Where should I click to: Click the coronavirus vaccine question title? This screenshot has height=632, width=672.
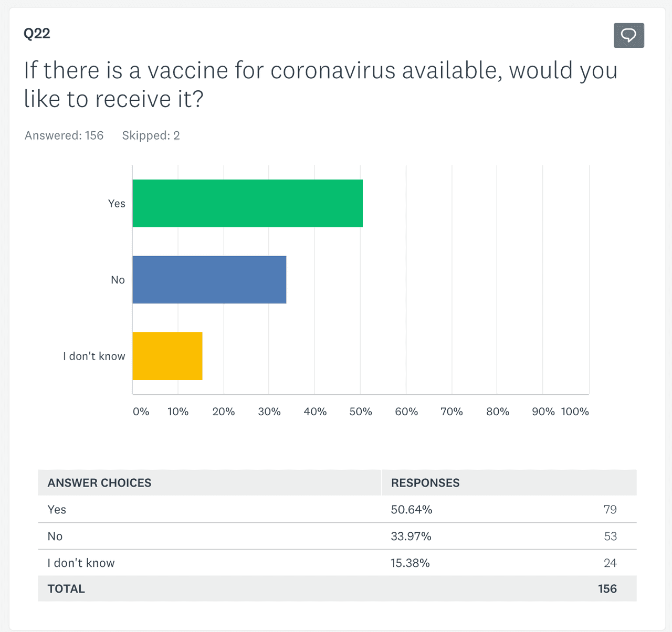[x=320, y=85]
